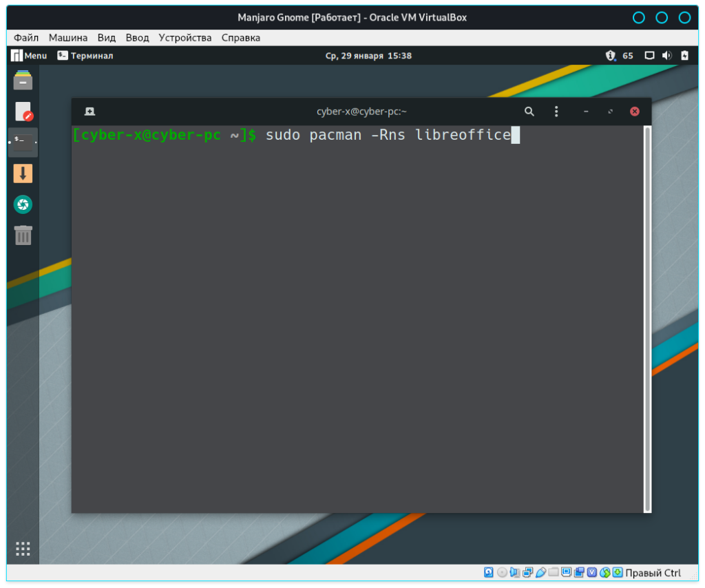The width and height of the screenshot is (705, 588).
Task: Open the Устройства menu
Action: [185, 38]
